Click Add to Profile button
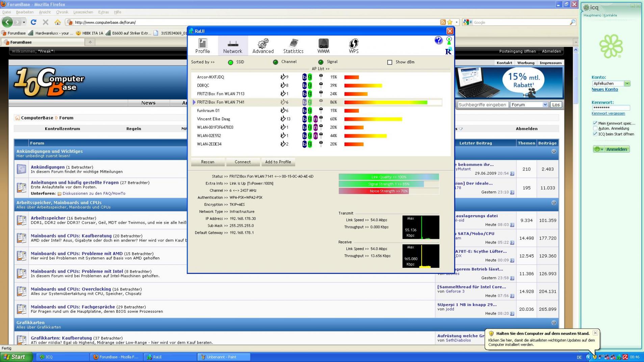 point(278,162)
